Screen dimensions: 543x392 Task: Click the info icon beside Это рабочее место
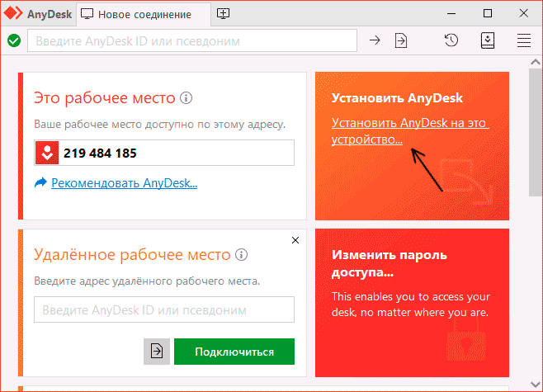coord(186,98)
